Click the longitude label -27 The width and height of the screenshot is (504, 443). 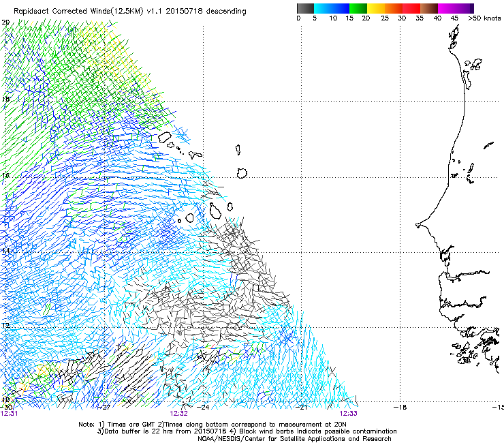point(104,408)
